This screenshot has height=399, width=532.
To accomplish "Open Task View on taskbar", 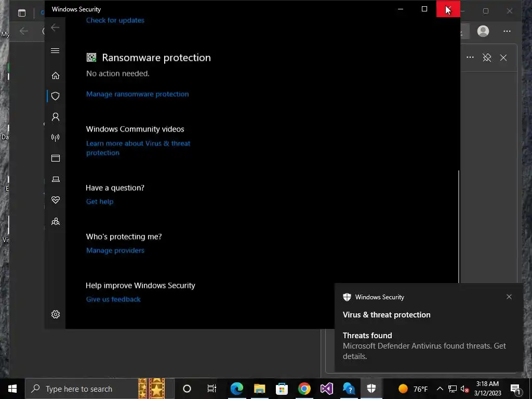I will click(x=212, y=389).
